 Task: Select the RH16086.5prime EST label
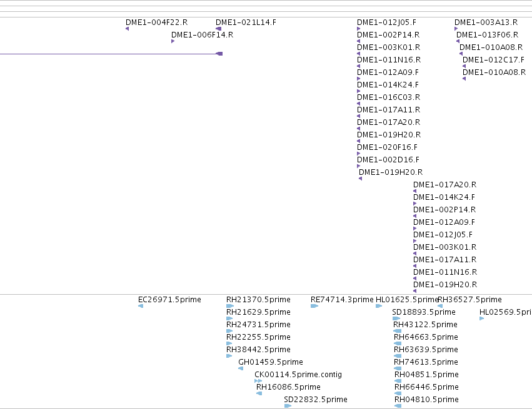click(x=288, y=387)
